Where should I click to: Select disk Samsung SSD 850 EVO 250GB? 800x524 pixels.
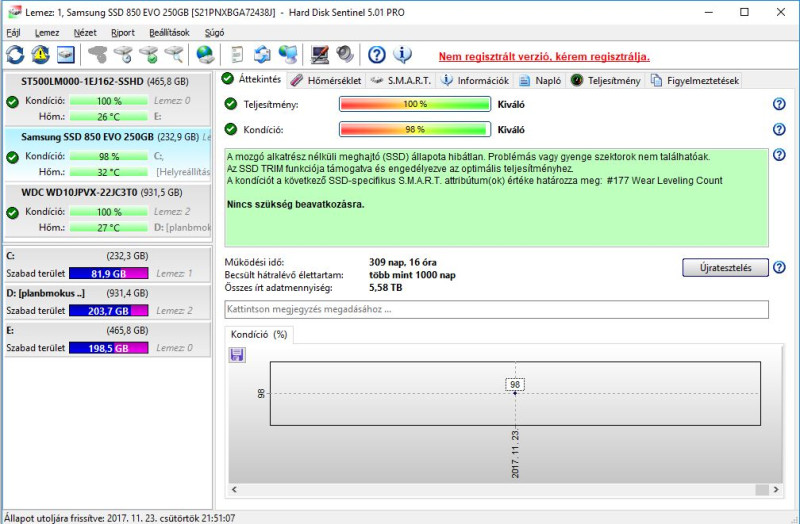point(108,155)
